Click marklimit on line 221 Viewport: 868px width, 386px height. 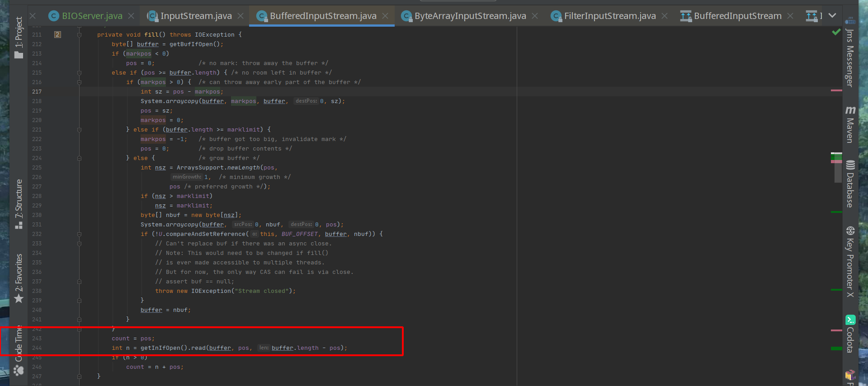(x=243, y=130)
